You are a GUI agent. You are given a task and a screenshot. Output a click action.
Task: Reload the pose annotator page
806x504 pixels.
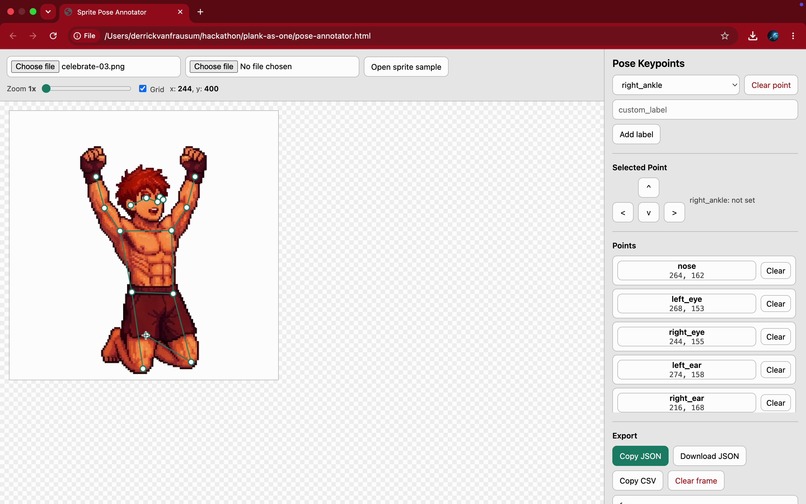[x=53, y=36]
